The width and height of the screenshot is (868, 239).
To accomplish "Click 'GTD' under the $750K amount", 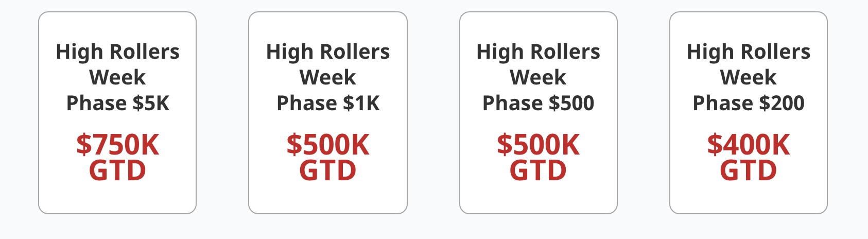I will tap(117, 170).
